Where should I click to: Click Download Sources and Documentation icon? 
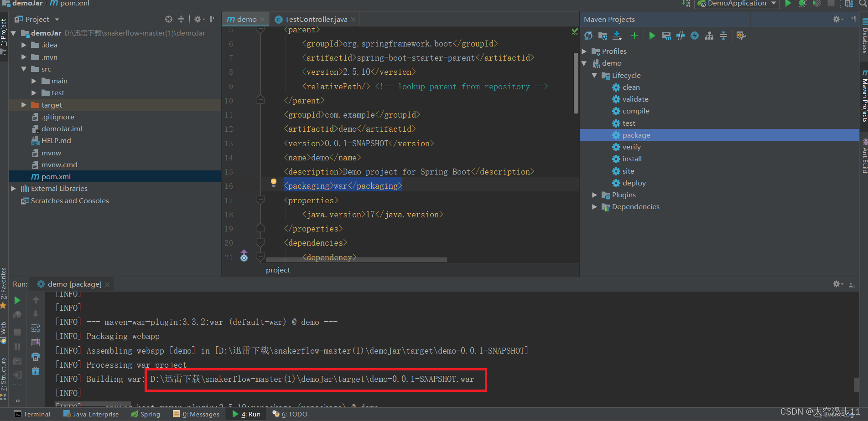click(617, 36)
